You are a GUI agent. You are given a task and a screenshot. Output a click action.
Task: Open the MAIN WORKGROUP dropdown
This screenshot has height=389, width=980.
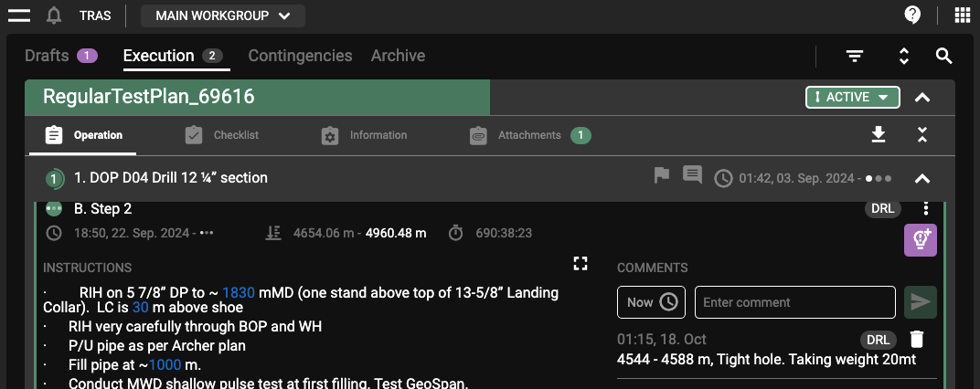coord(223,16)
